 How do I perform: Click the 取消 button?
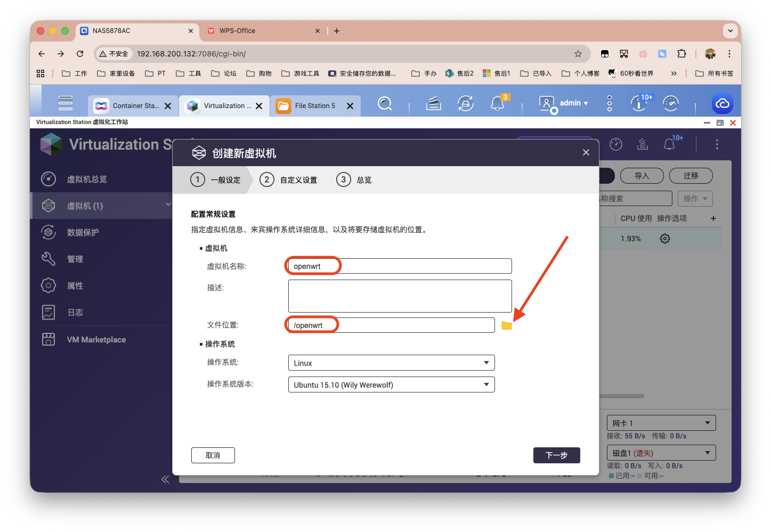click(213, 455)
